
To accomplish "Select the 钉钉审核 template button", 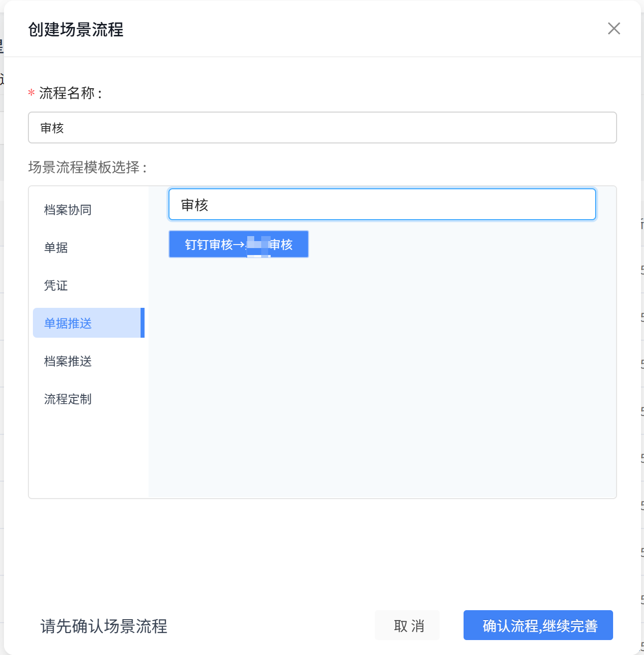I will coord(238,245).
